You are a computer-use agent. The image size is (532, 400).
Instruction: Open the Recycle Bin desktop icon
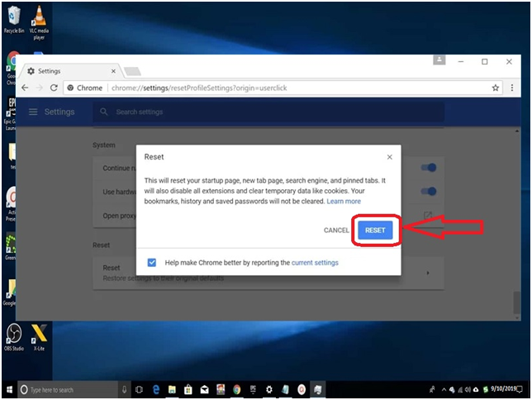tap(14, 20)
